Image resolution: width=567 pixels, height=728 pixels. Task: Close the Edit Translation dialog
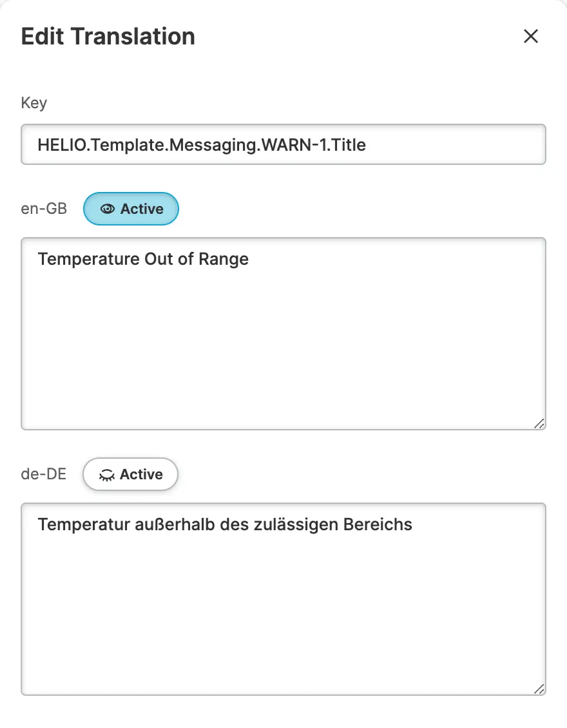pos(530,36)
